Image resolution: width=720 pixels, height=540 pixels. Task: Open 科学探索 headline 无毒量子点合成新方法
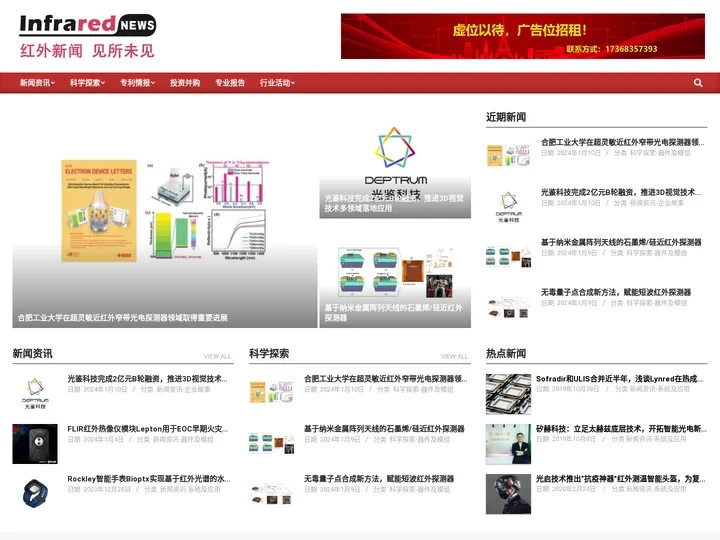(x=379, y=479)
